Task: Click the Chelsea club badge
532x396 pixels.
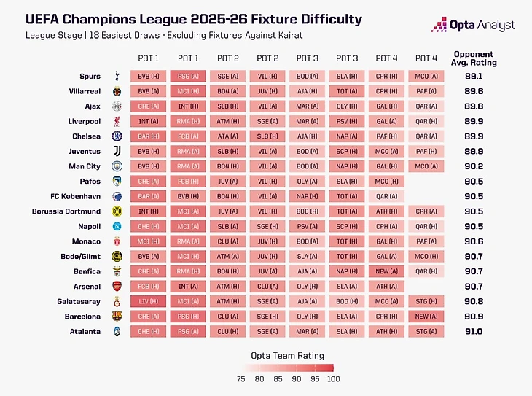Action: click(117, 136)
